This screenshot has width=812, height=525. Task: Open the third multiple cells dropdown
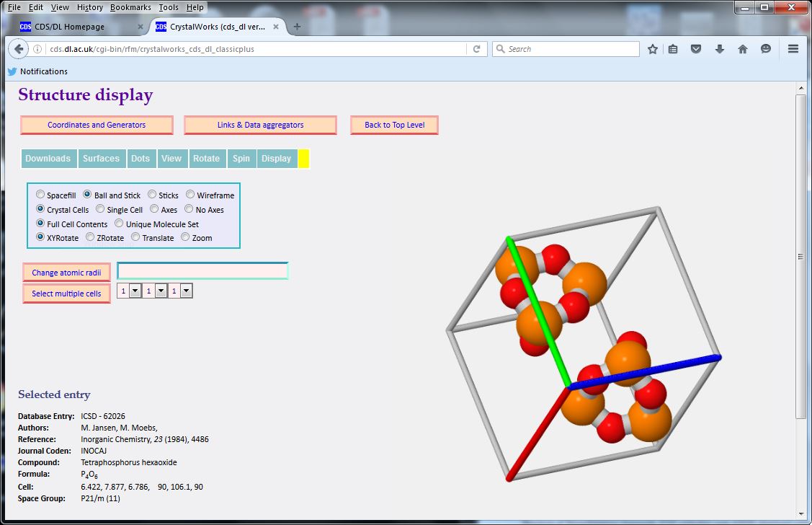(x=180, y=291)
